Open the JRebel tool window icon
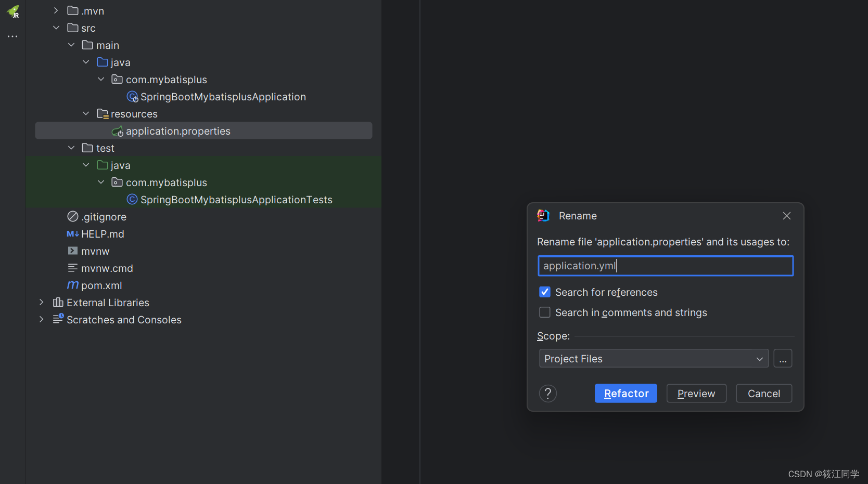 [12, 11]
